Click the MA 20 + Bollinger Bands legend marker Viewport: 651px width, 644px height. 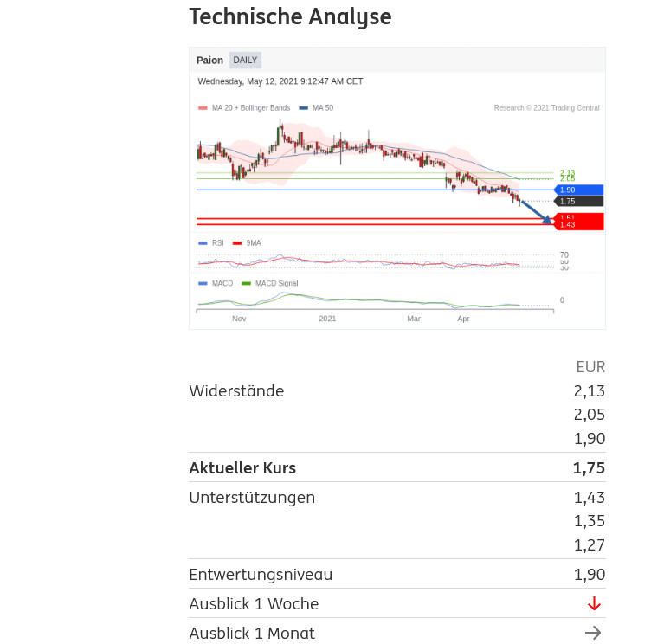(203, 108)
